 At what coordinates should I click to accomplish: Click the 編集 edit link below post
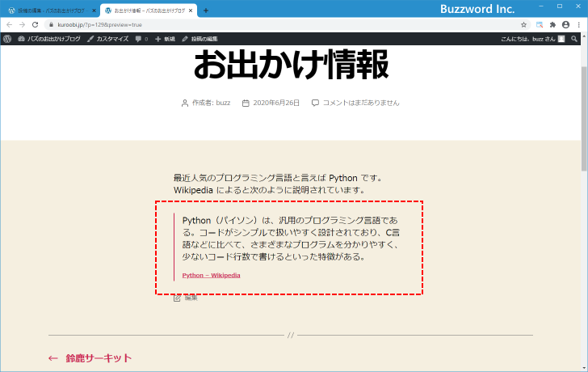tap(191, 298)
